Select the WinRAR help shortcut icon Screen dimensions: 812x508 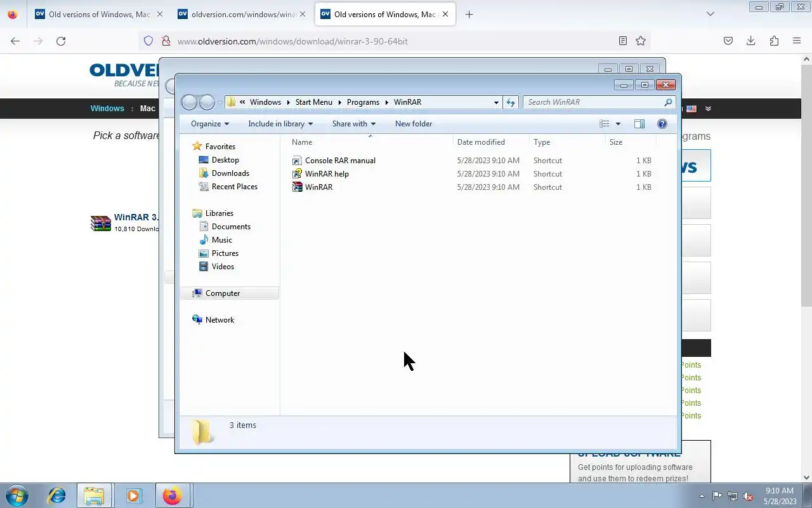click(x=298, y=174)
